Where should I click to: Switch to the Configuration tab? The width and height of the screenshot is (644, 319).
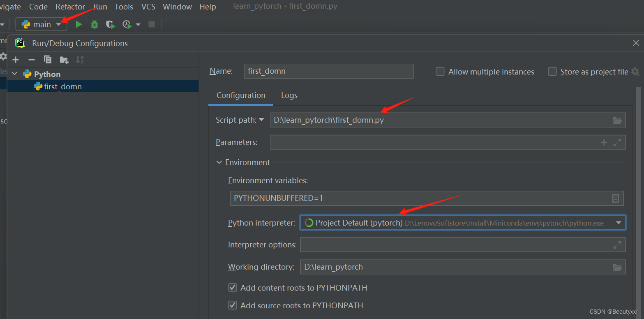click(241, 95)
